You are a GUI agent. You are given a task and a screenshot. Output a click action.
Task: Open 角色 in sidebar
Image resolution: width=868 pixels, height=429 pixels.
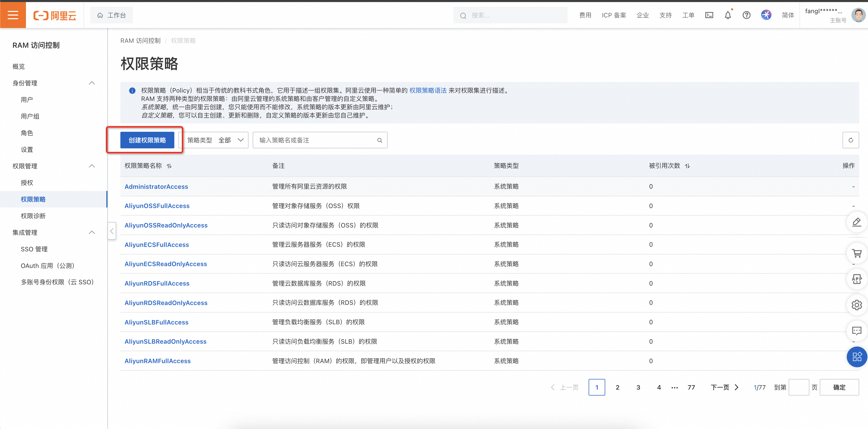tap(27, 133)
